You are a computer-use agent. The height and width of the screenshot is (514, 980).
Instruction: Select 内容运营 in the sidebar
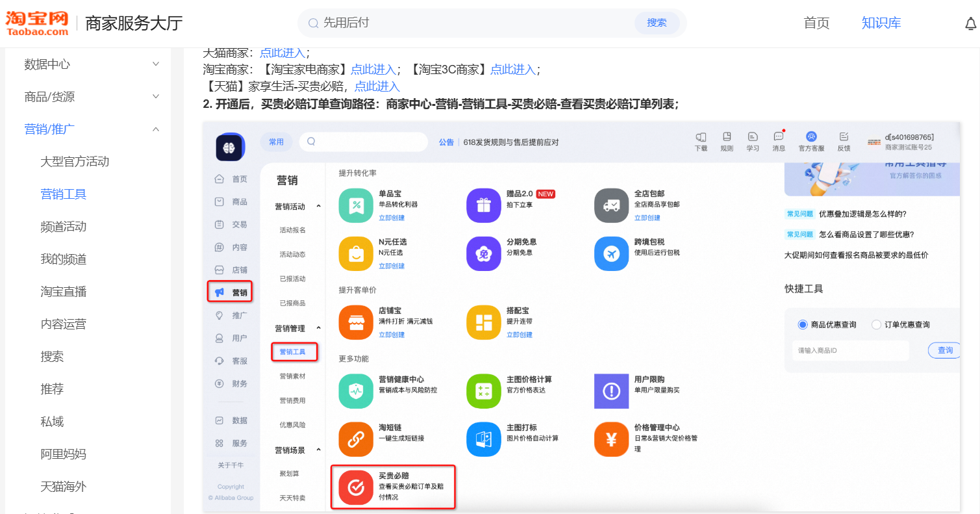click(64, 324)
